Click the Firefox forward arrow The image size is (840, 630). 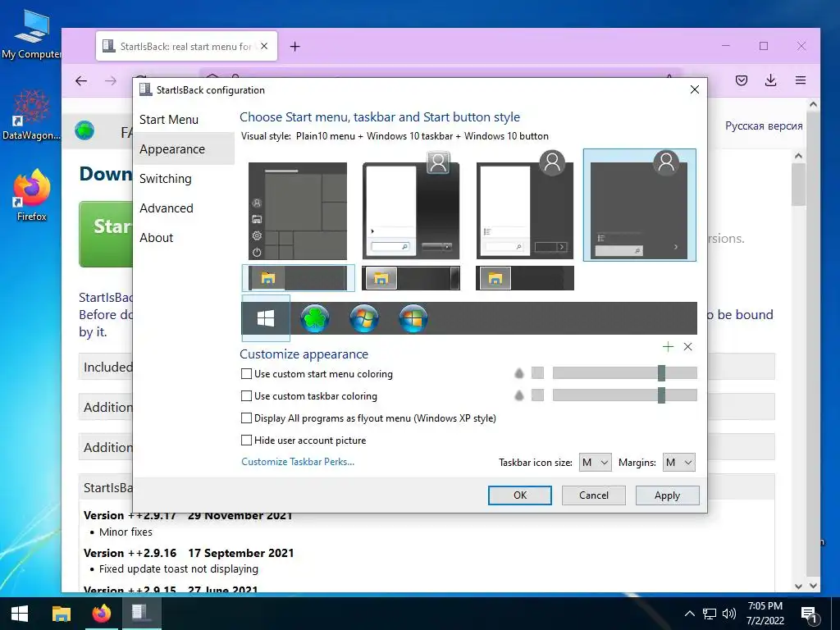coord(111,81)
